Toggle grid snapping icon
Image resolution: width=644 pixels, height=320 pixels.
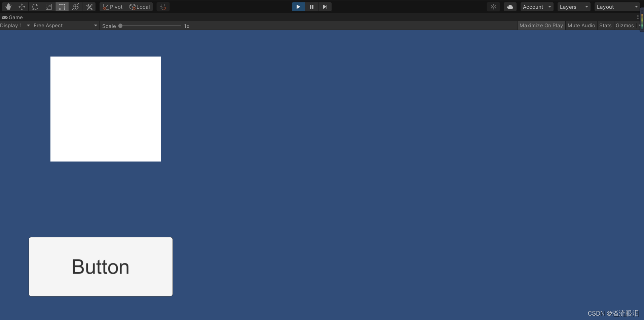(163, 7)
